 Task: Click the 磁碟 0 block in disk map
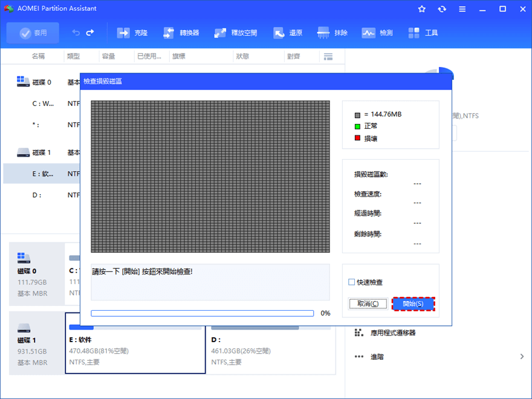tap(37, 274)
